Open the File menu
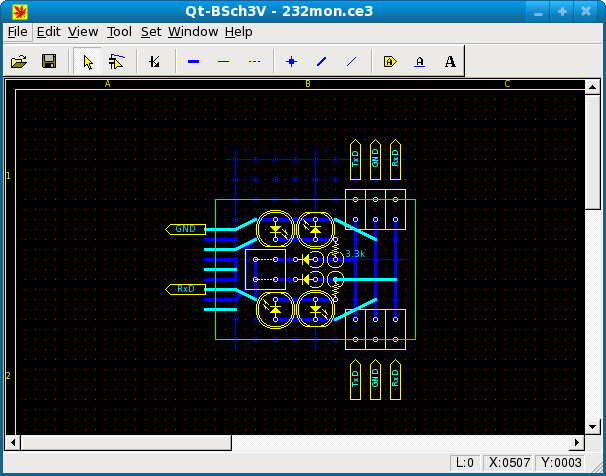 pos(18,32)
